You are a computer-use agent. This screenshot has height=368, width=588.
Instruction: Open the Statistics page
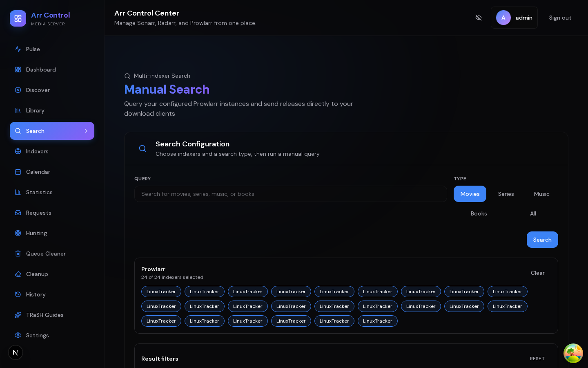coord(52,192)
